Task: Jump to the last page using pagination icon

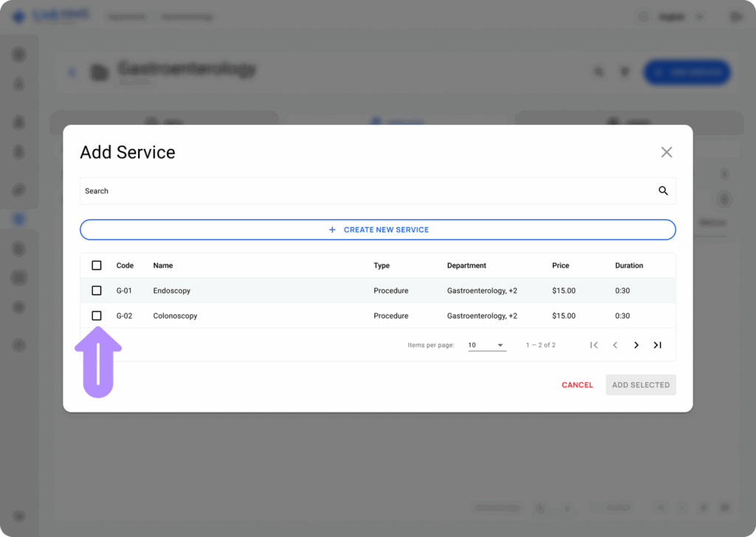Action: 657,344
